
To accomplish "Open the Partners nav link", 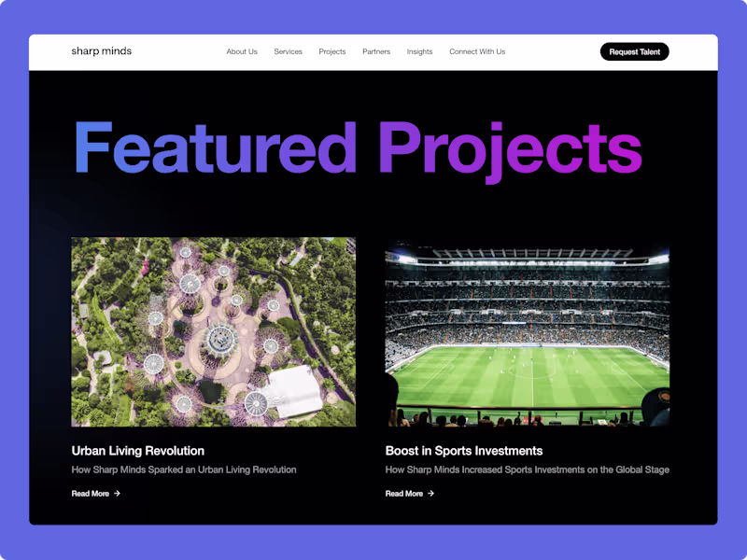I will point(376,51).
